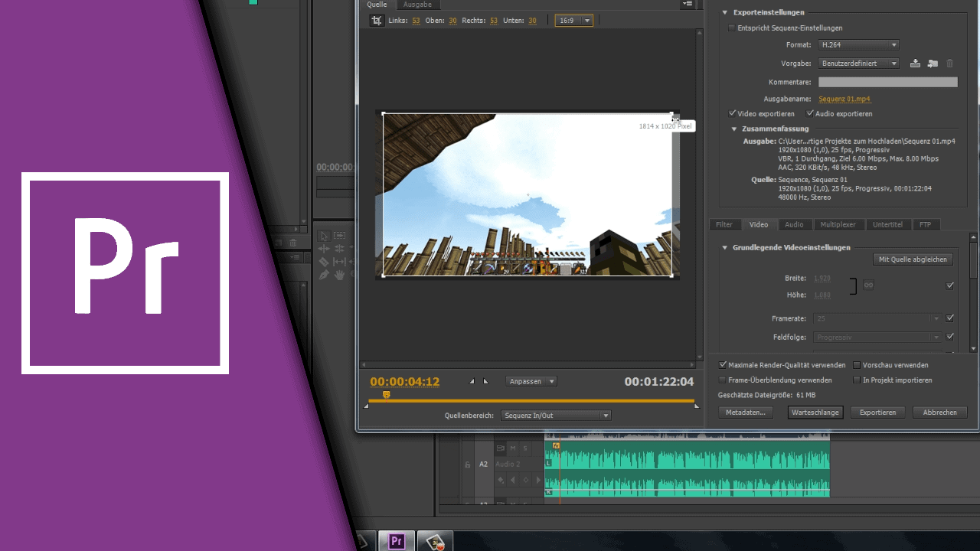Open the preview panel flyout menu icon
Viewport: 980px width, 551px height.
click(x=688, y=4)
